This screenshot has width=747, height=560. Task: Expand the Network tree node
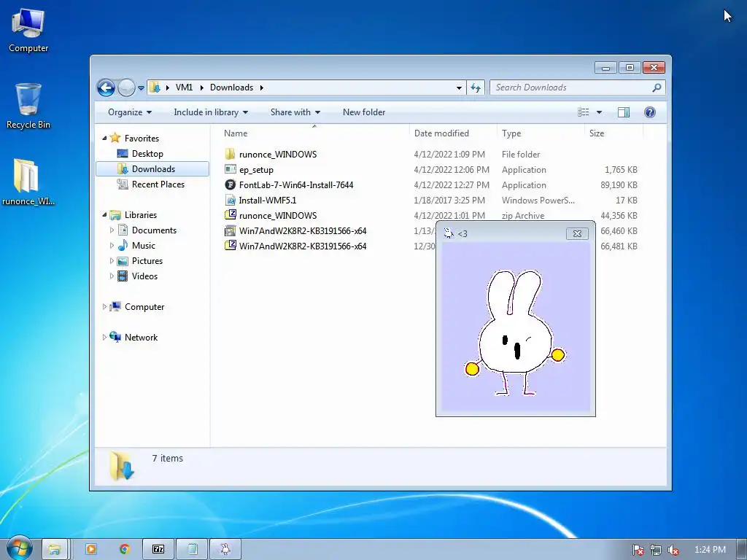coord(105,337)
